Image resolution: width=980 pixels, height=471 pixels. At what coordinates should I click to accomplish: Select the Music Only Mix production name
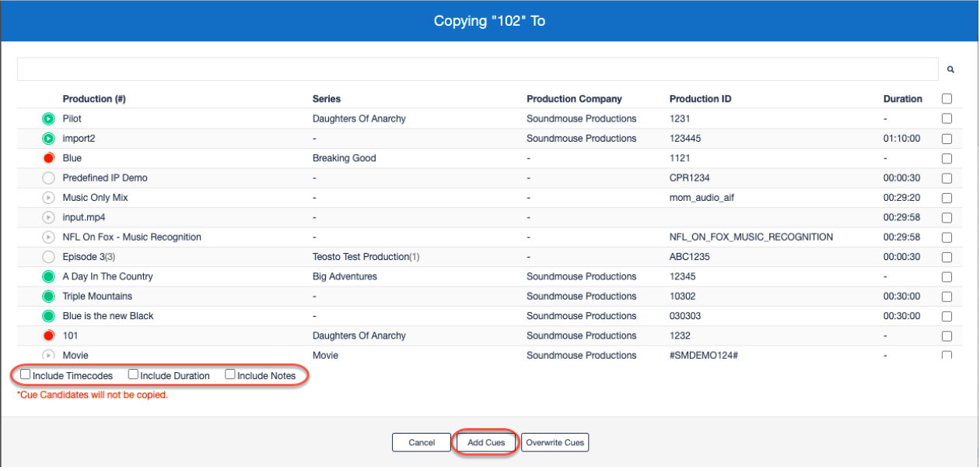[x=95, y=198]
